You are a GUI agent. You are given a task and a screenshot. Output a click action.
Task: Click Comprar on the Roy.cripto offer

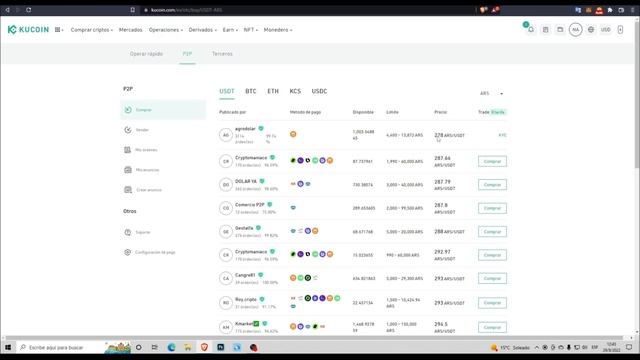[492, 303]
